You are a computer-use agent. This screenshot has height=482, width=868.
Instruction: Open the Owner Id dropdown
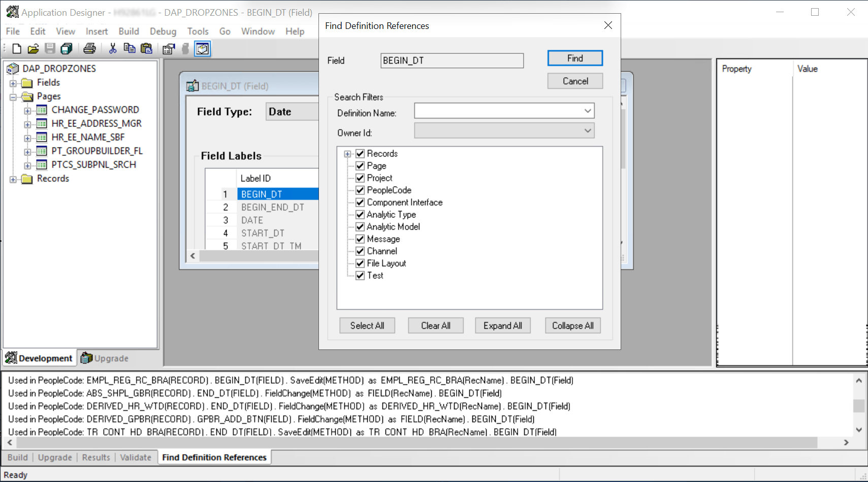587,131
